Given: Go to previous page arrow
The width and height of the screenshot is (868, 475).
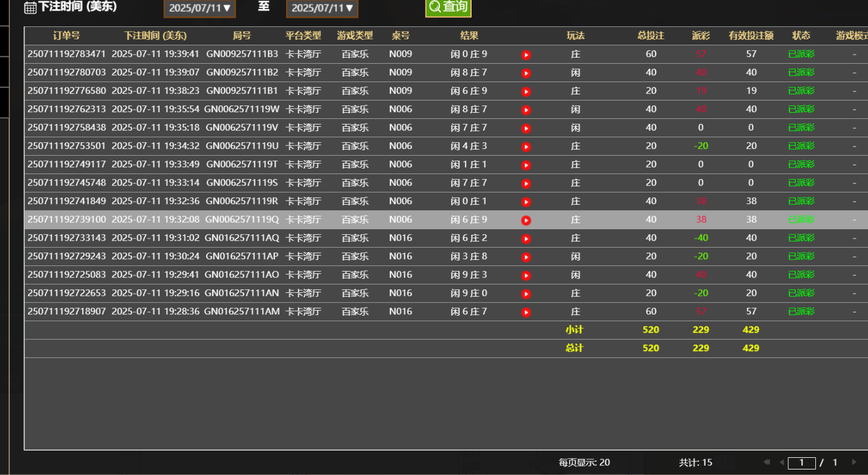Looking at the screenshot, I should pyautogui.click(x=782, y=462).
